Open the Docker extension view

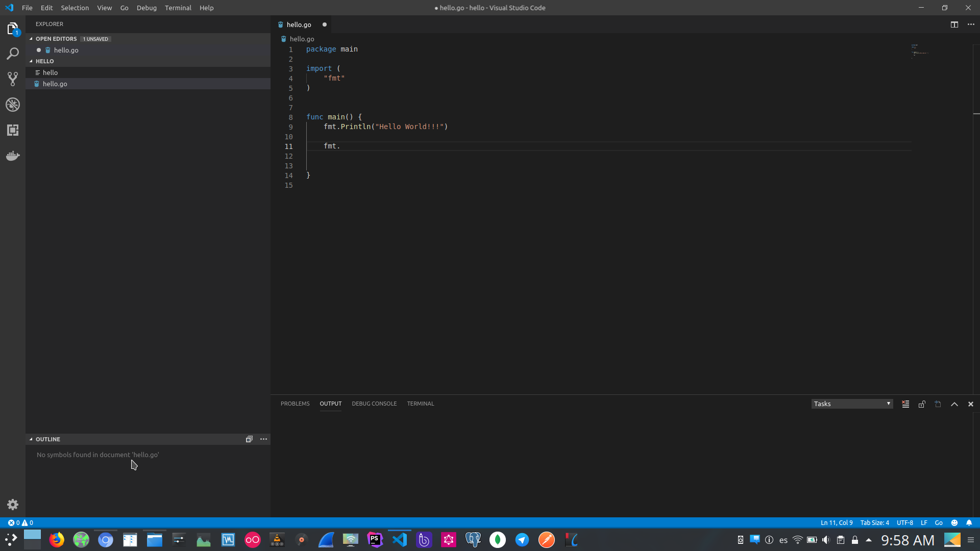pyautogui.click(x=13, y=156)
